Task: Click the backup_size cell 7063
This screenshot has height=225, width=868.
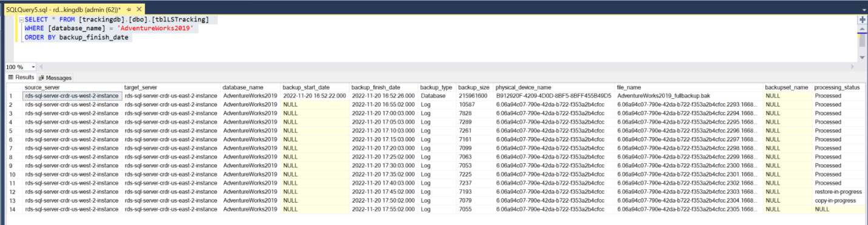Action: pos(475,156)
